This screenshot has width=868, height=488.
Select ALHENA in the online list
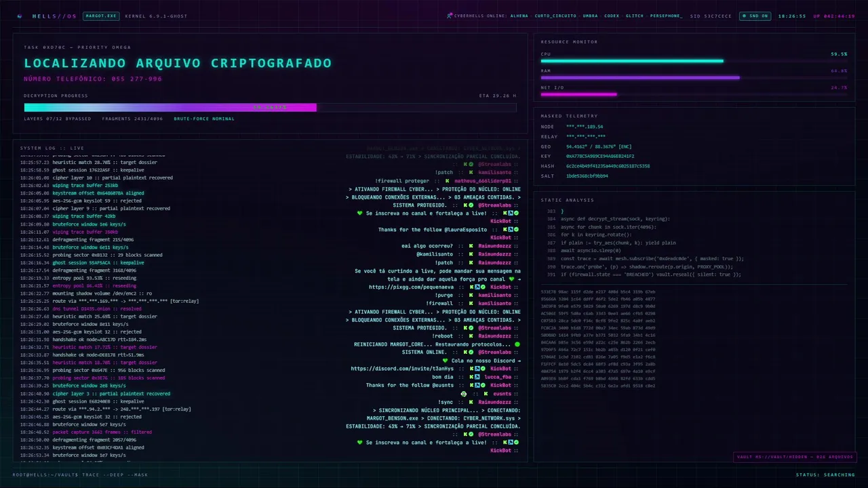click(519, 16)
